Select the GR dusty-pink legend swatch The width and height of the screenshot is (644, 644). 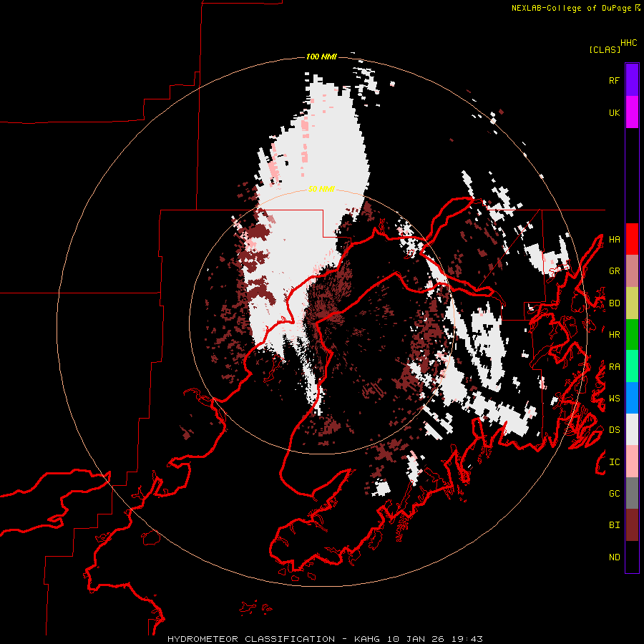(632, 271)
